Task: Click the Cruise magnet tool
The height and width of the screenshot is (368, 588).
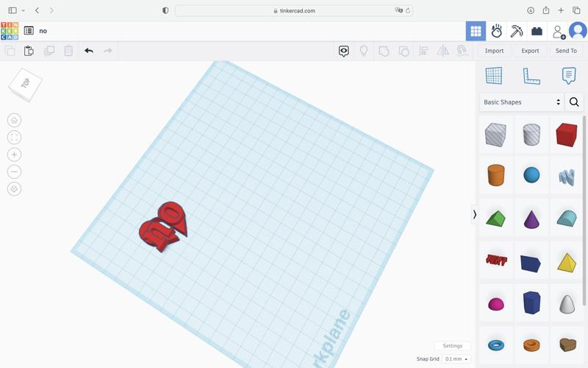Action: pos(462,51)
